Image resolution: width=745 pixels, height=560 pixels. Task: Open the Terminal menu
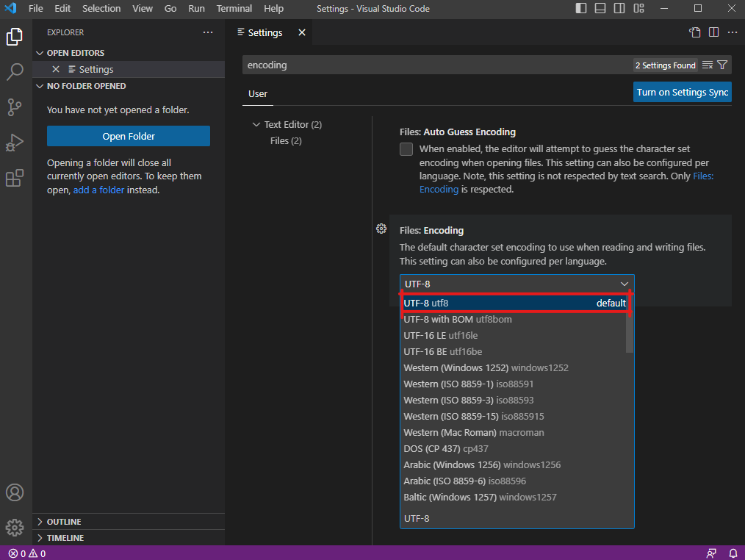234,9
